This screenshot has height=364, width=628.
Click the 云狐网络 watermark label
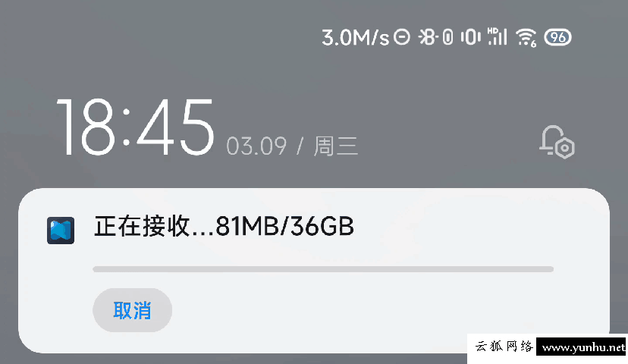(504, 346)
